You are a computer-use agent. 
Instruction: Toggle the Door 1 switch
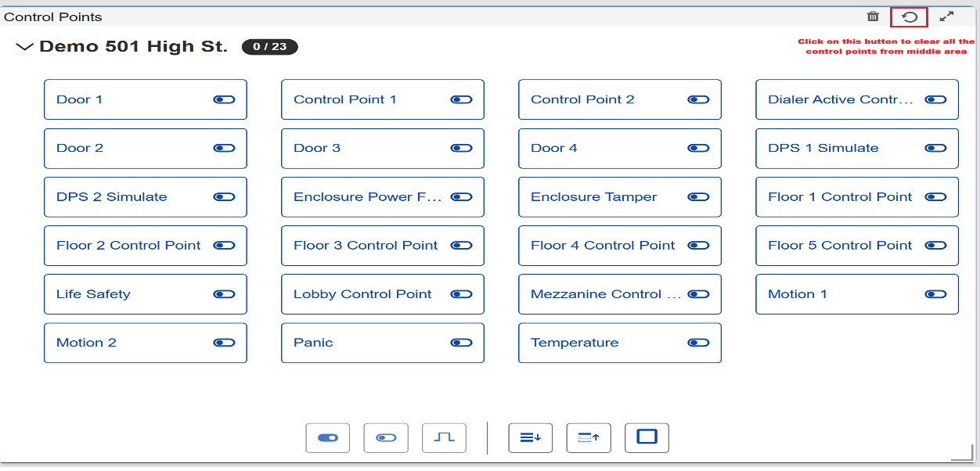[x=224, y=99]
